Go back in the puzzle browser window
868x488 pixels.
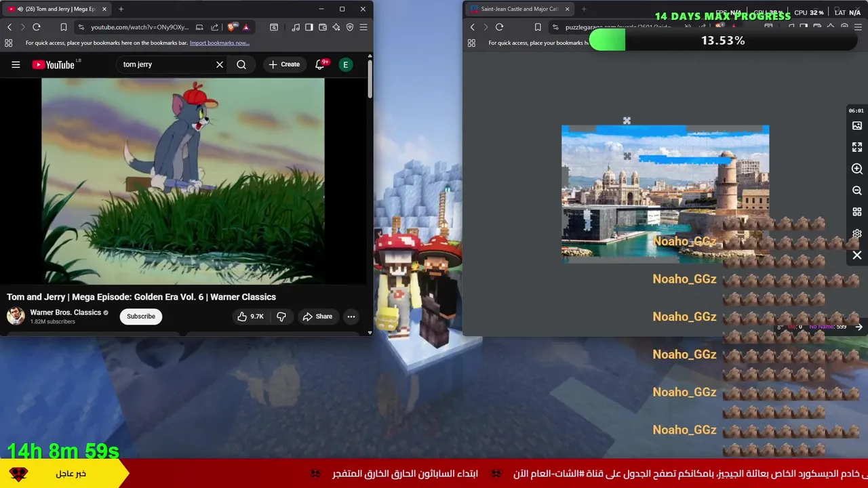473,27
